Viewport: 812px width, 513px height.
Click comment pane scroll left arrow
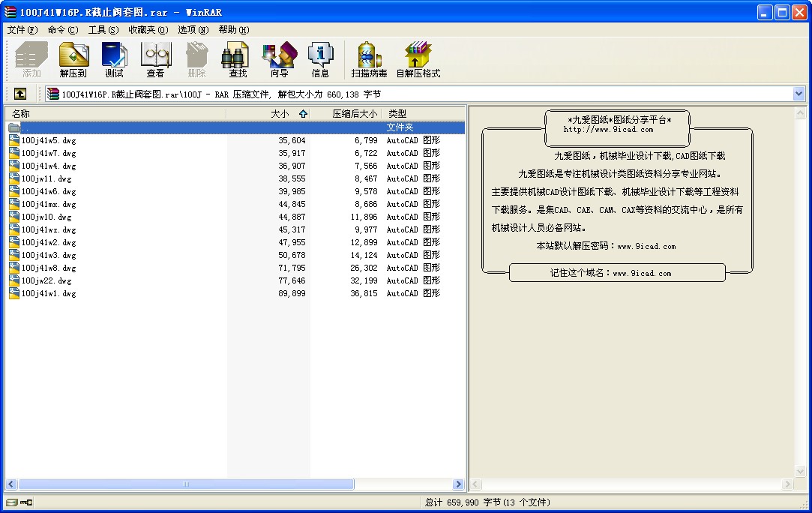[476, 484]
